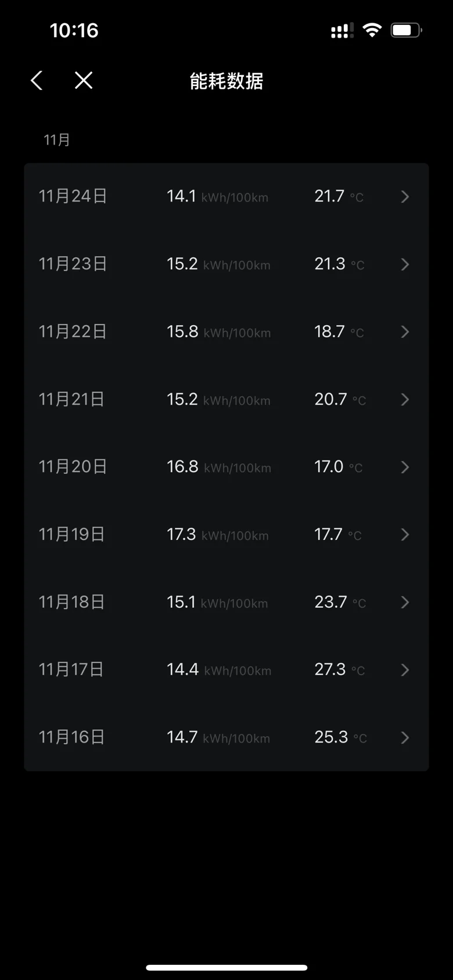
Task: Tap chevron on the 11月21日 row
Action: coord(405,399)
